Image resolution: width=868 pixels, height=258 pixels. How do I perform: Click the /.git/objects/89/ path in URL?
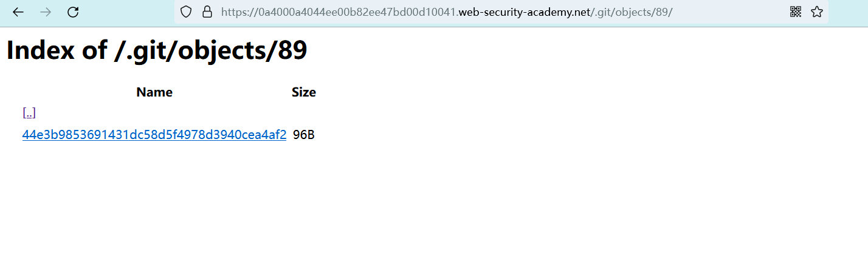pos(632,12)
